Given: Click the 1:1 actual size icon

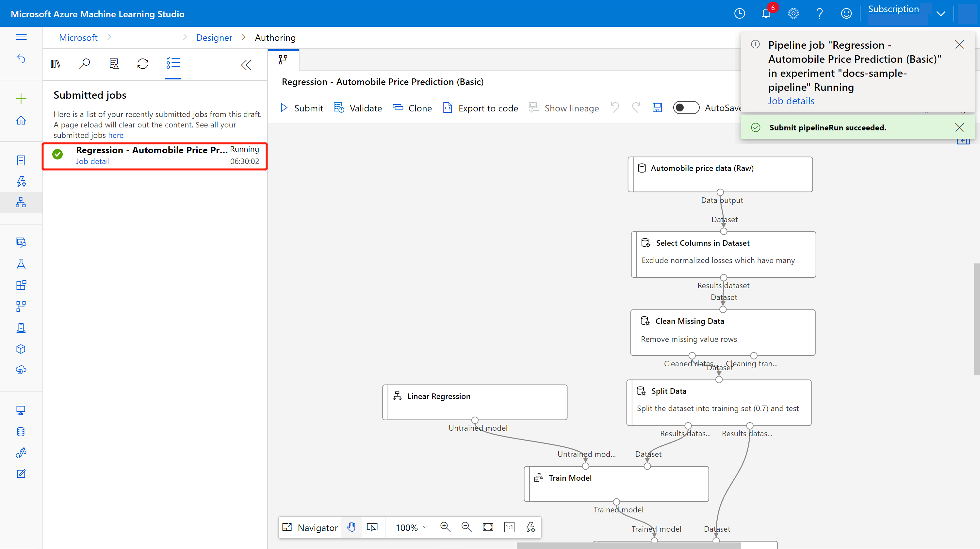Looking at the screenshot, I should (509, 527).
